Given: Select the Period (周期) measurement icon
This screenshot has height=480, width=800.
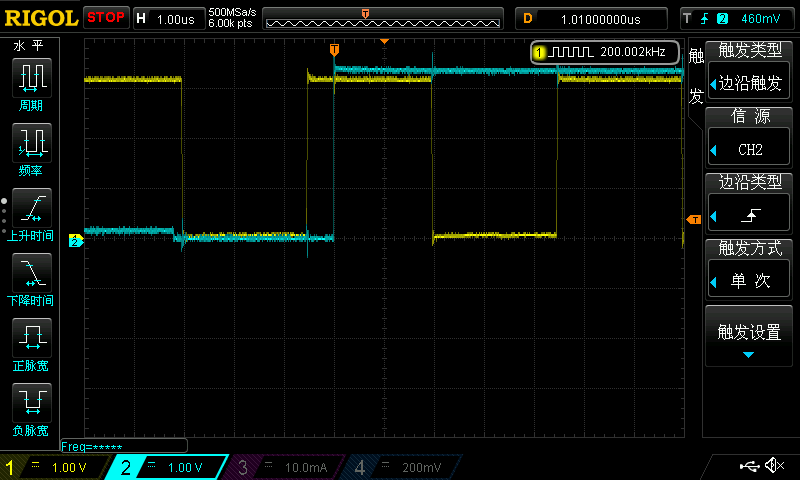Looking at the screenshot, I should 32,78.
